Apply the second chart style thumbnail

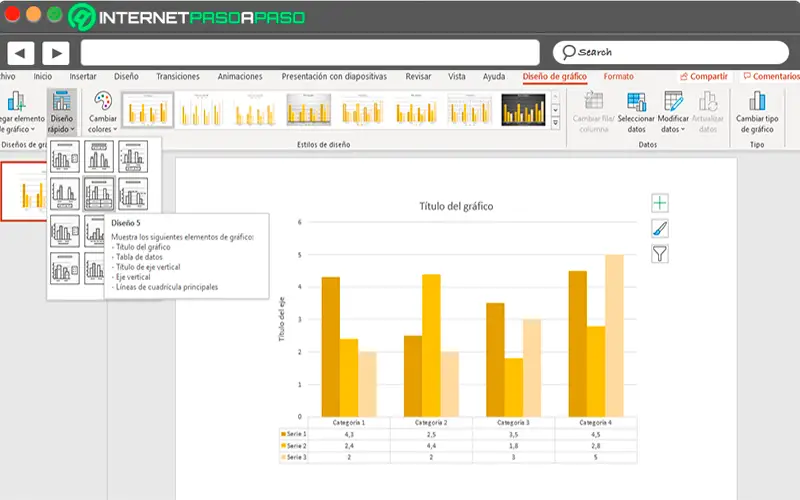pos(202,110)
